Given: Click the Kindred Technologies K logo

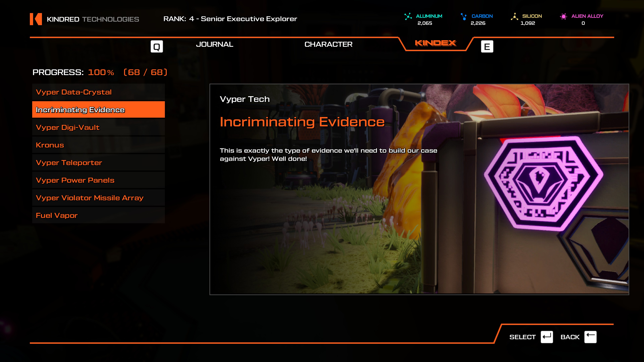Looking at the screenshot, I should click(36, 19).
